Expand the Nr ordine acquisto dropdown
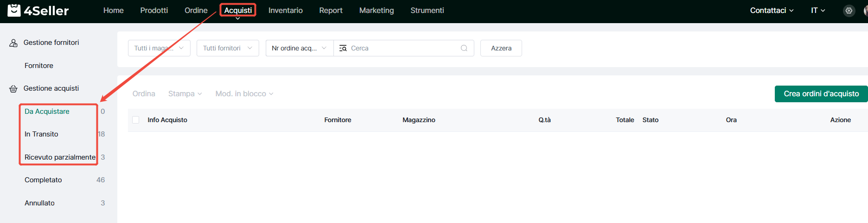This screenshot has height=223, width=868. pyautogui.click(x=300, y=48)
